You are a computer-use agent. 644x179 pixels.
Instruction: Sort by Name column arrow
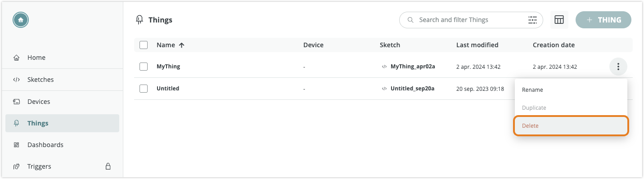pos(182,45)
